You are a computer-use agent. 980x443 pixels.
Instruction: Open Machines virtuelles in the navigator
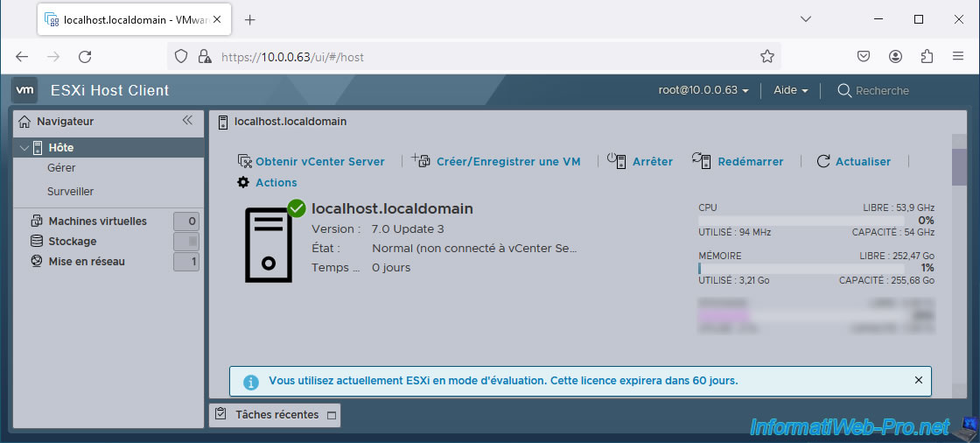[97, 221]
